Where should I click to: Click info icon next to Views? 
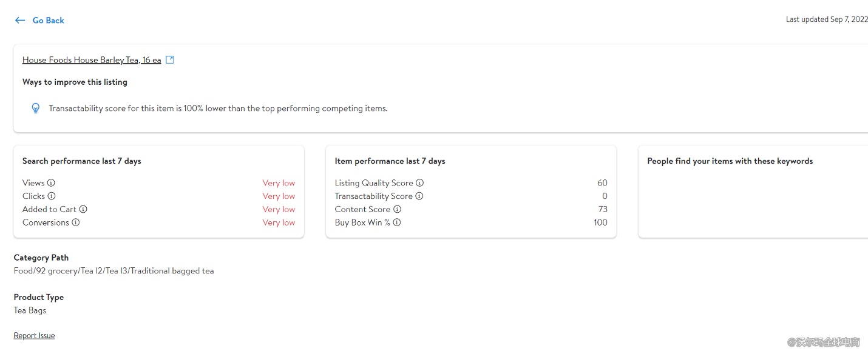coord(52,183)
